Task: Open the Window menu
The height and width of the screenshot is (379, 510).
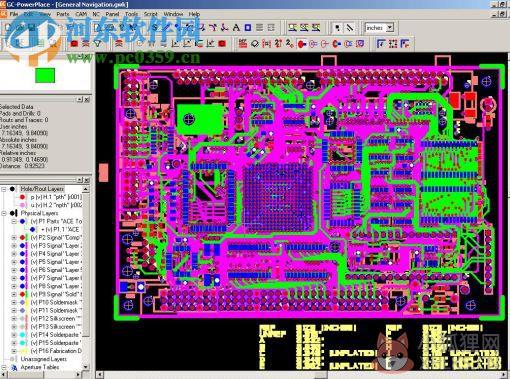Action: point(173,14)
